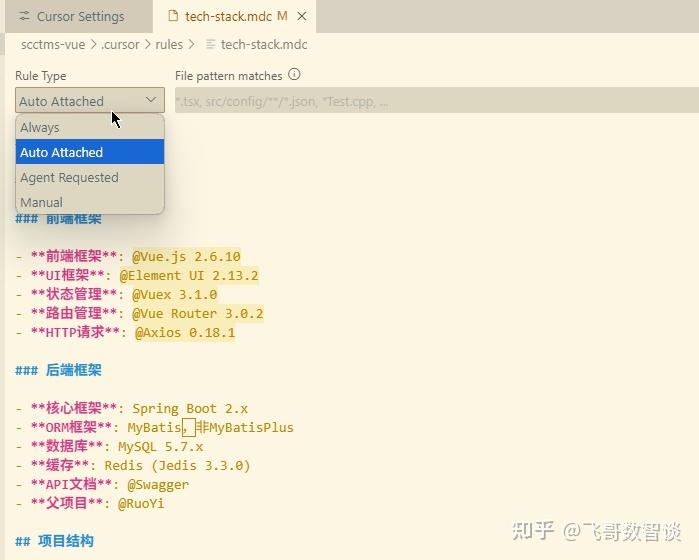This screenshot has width=699, height=560.
Task: Close the tech-stack.mdc tab
Action: [x=302, y=16]
